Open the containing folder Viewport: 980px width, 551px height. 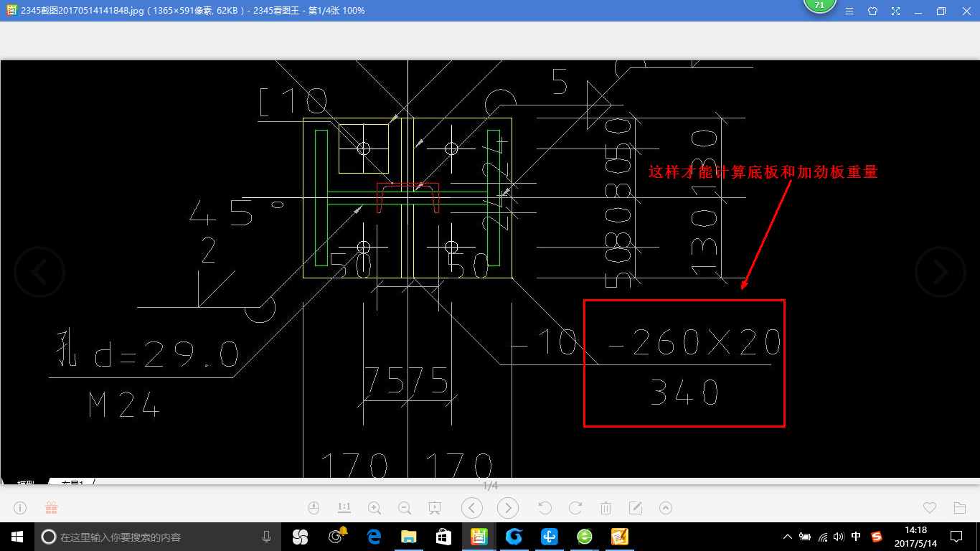(960, 508)
